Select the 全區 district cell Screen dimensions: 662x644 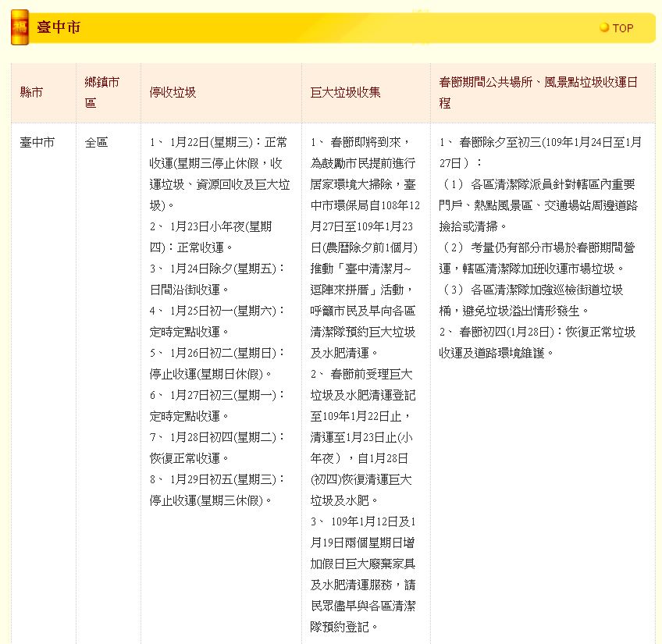coord(97,143)
